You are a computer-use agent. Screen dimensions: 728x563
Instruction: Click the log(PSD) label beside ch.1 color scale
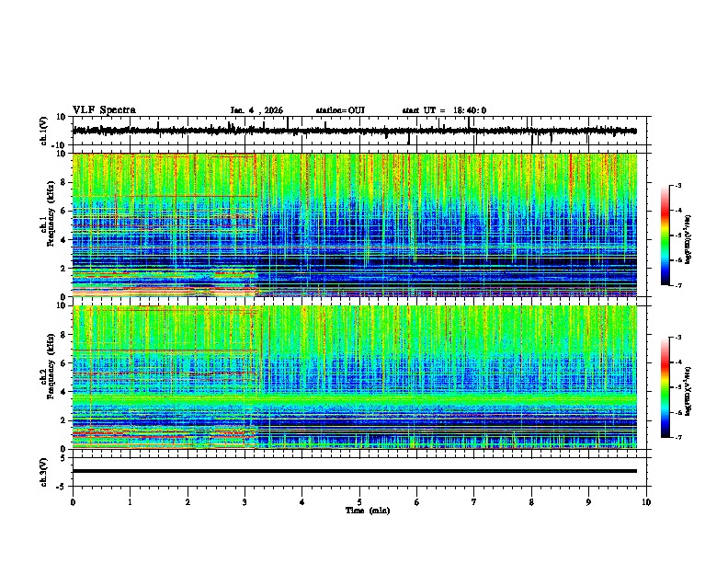[688, 240]
